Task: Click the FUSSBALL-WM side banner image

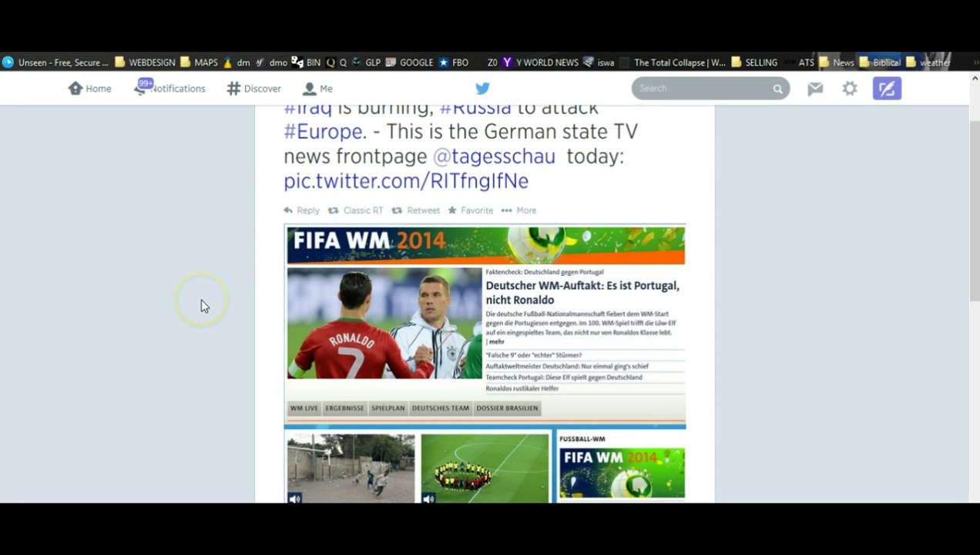Action: pos(622,473)
